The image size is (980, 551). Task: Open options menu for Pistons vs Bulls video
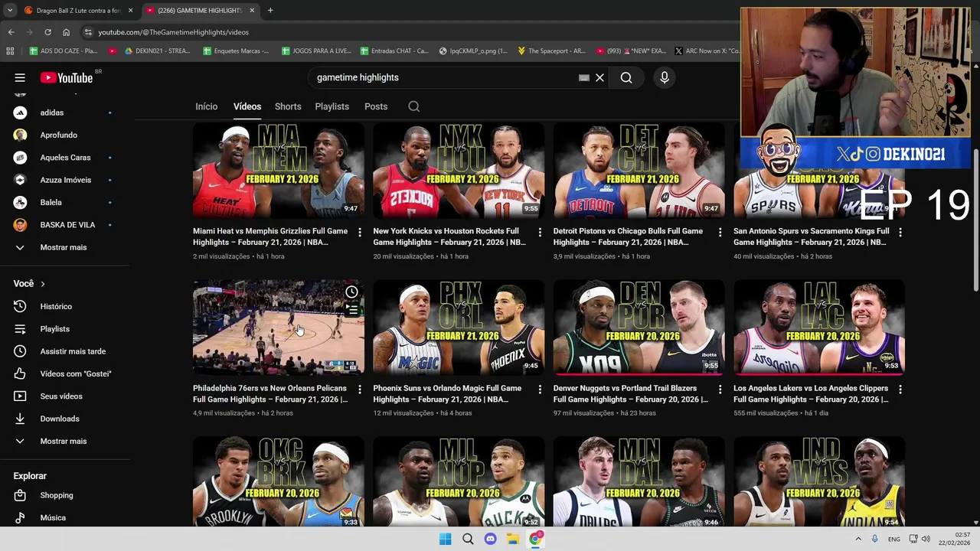720,231
